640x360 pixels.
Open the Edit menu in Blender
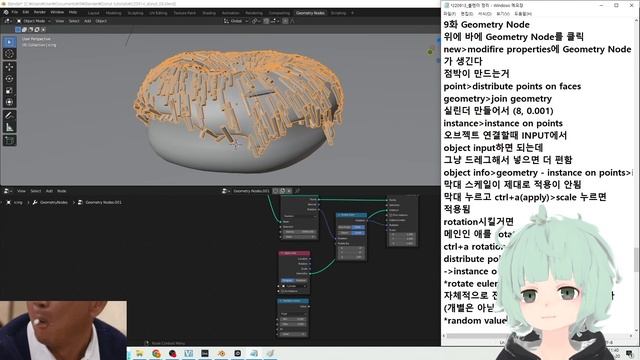26,13
